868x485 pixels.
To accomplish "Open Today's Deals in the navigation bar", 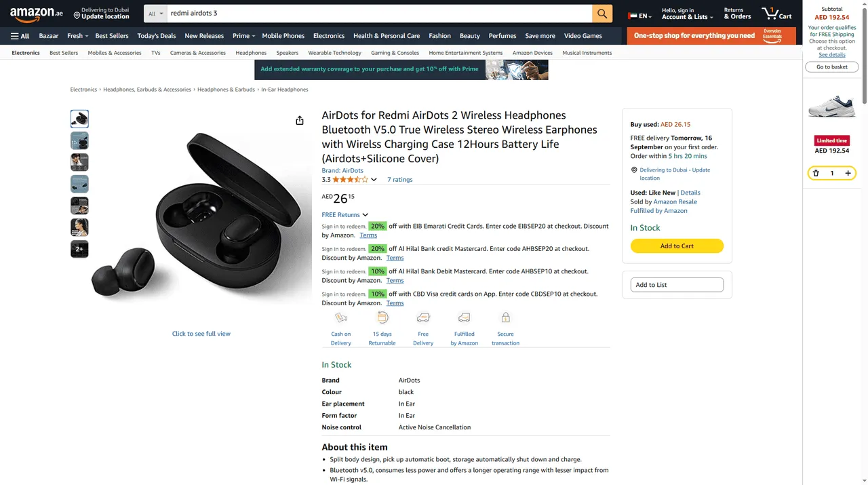I will [156, 35].
